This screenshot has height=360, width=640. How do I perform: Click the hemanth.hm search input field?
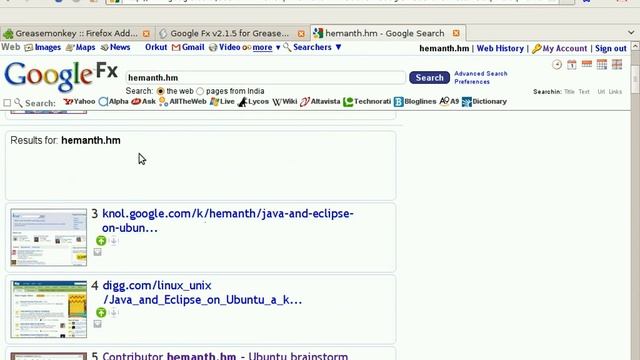(265, 78)
